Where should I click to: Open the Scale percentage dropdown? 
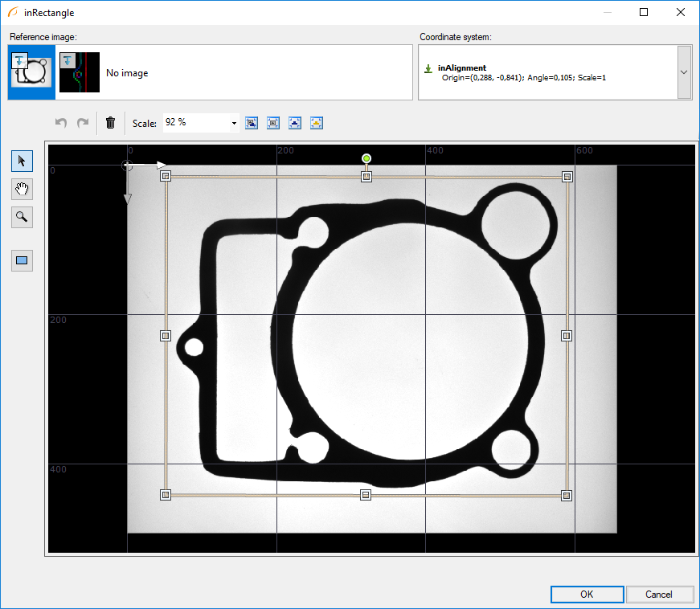pos(234,123)
